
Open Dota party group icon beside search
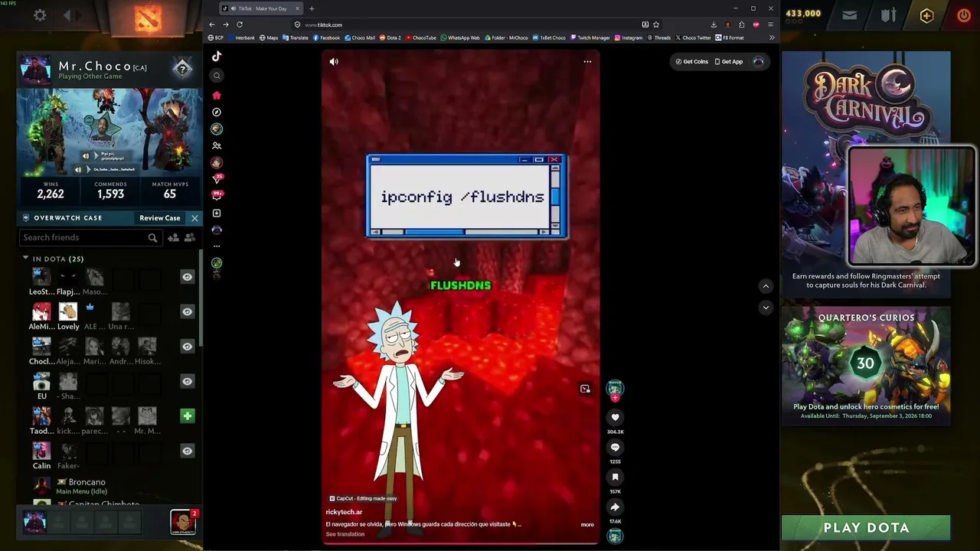point(190,238)
